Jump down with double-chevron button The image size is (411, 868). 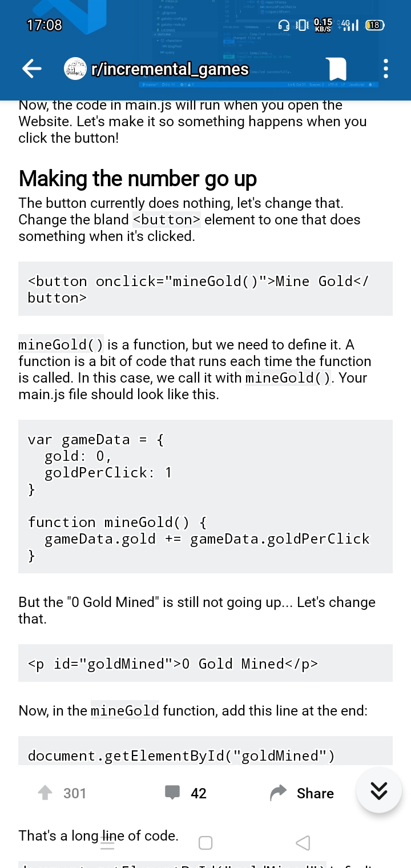(379, 790)
